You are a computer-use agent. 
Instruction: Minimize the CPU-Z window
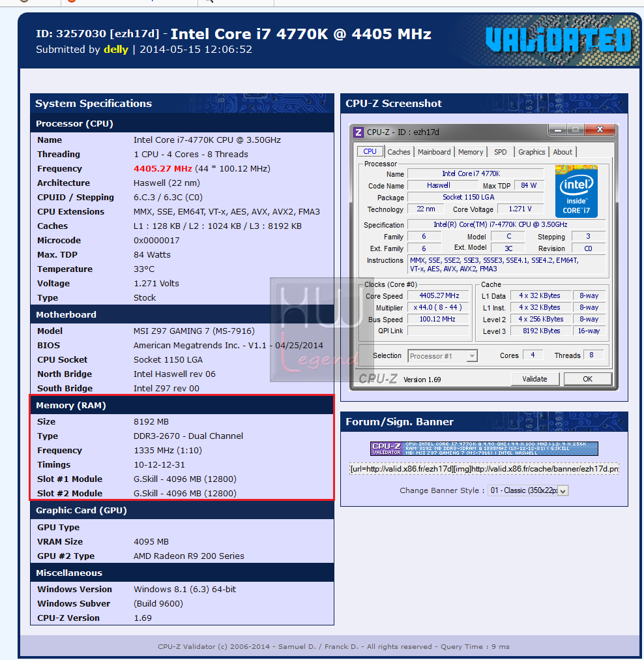tap(558, 129)
